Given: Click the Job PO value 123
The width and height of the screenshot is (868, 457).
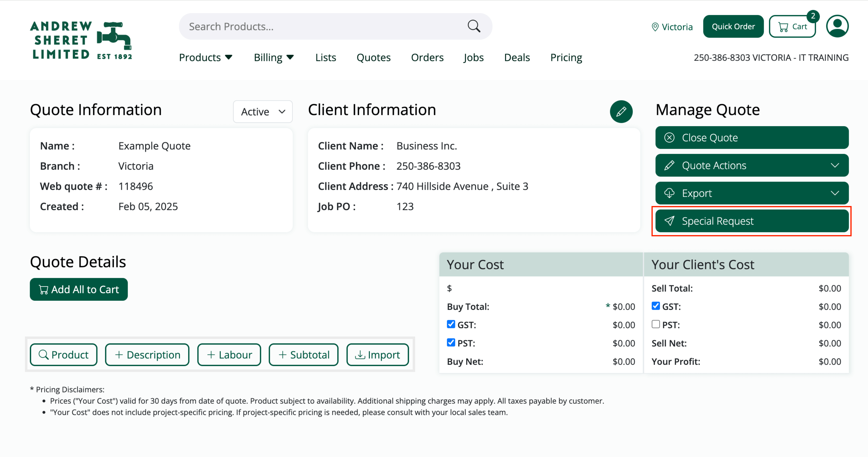Looking at the screenshot, I should click(x=405, y=206).
